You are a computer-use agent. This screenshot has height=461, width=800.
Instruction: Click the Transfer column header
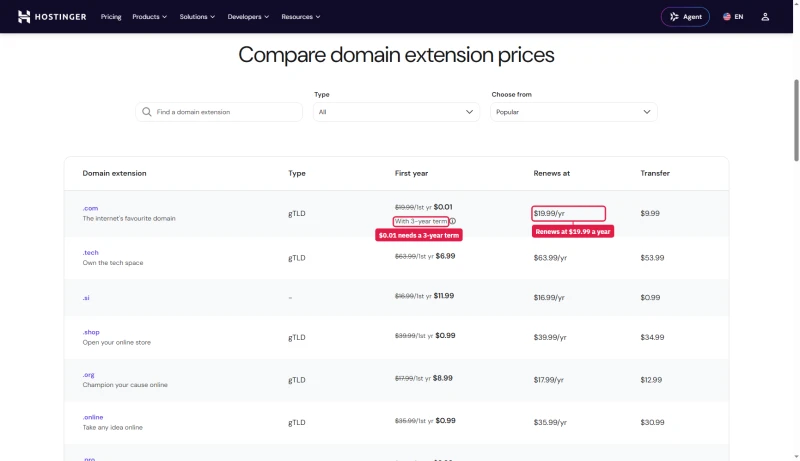point(655,173)
